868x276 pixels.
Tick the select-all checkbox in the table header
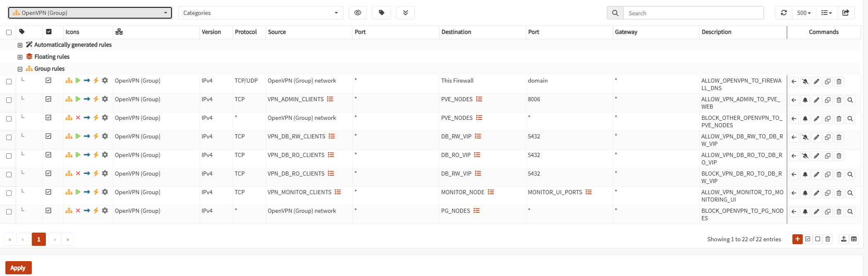[x=9, y=32]
